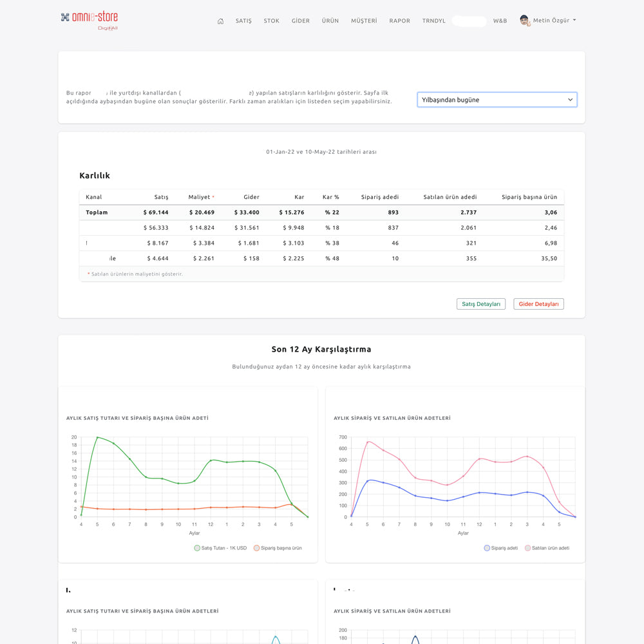Click the Toplam row in Karlılık table
Viewport: 644px width, 644px height.
tap(321, 213)
